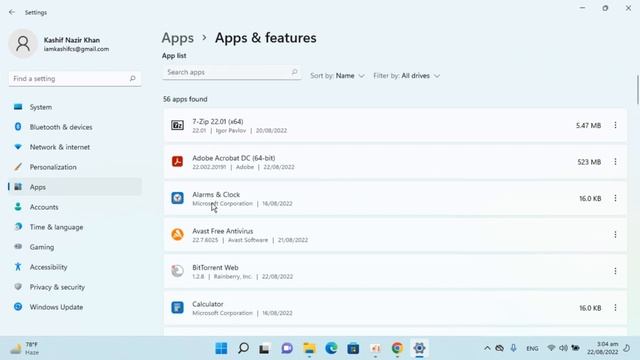Open File Explorer from taskbar
This screenshot has height=360, width=640.
309,348
